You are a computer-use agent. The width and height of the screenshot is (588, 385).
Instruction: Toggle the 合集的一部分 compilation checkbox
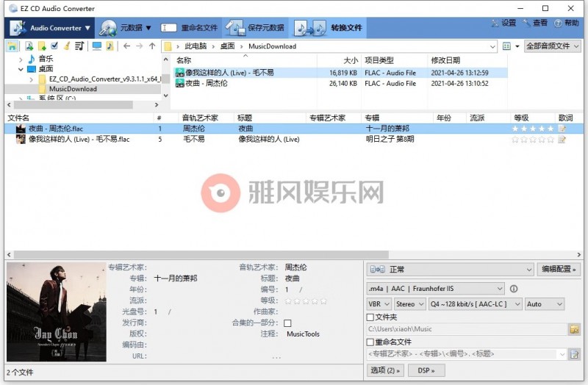pos(287,323)
